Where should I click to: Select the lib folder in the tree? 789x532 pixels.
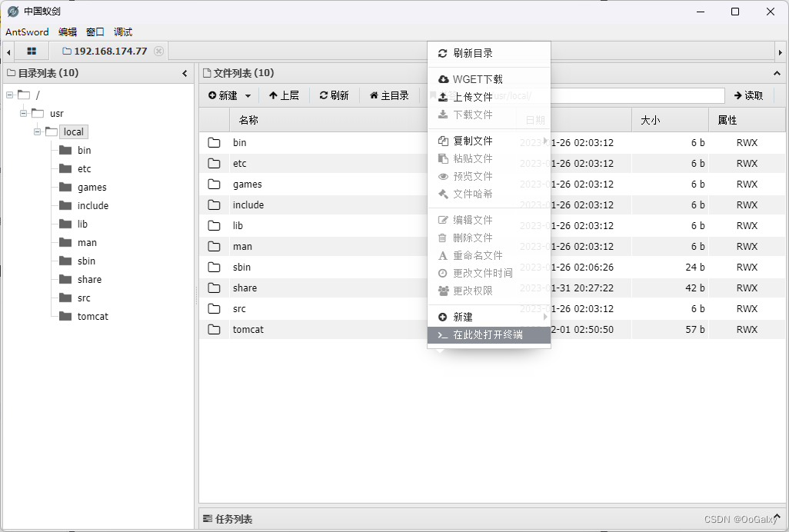click(82, 224)
